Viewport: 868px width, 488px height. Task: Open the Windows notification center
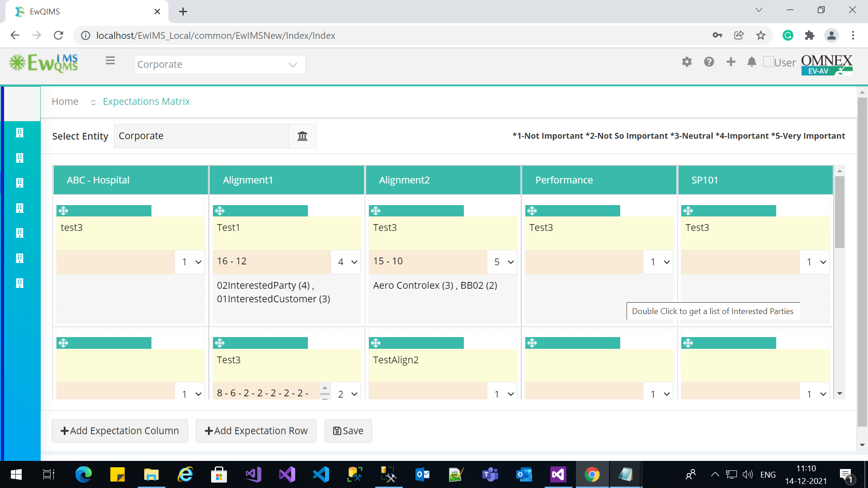pyautogui.click(x=846, y=475)
